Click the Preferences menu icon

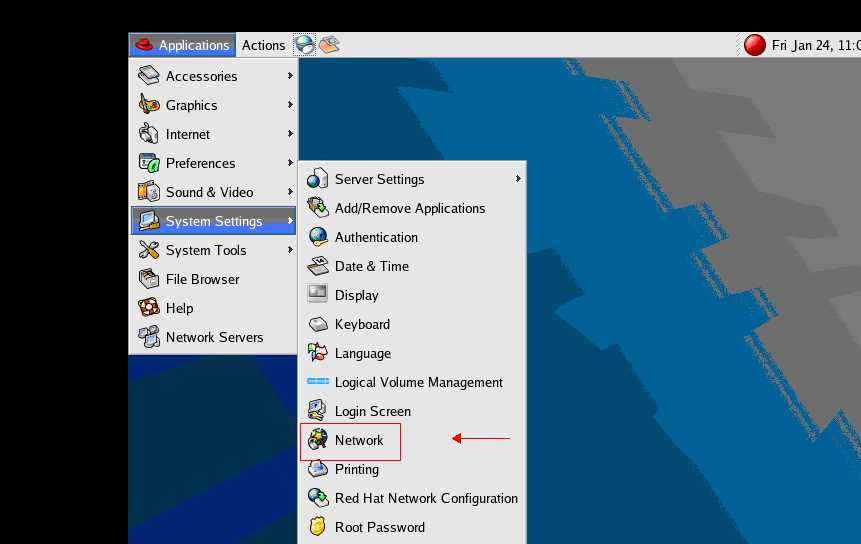coord(148,163)
